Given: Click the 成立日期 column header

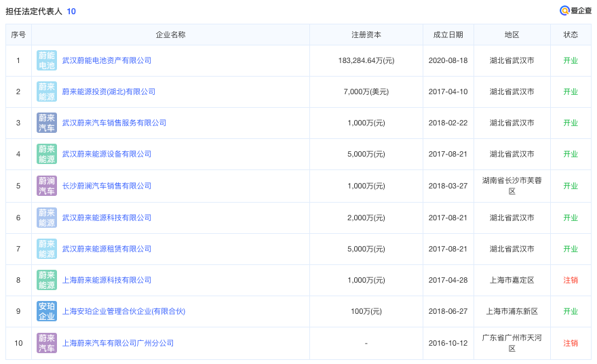Looking at the screenshot, I should click(448, 35).
